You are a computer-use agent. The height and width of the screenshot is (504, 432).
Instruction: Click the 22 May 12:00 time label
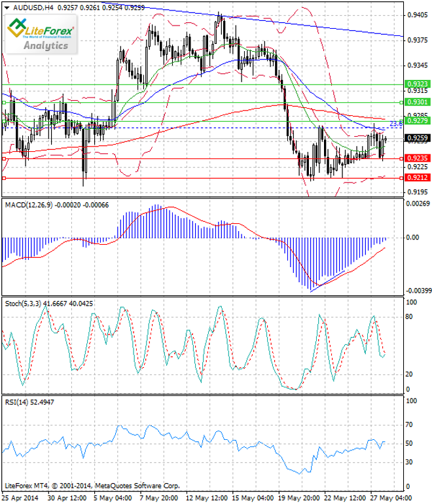[345, 498]
